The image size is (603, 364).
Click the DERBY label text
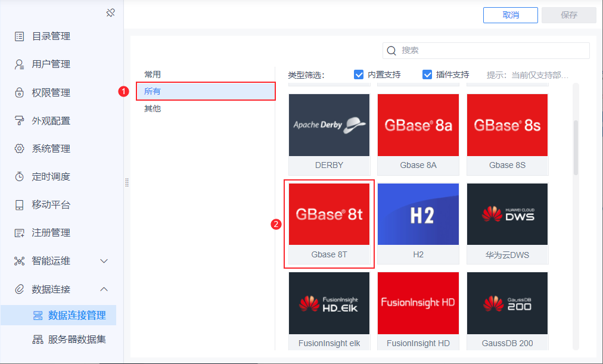329,165
